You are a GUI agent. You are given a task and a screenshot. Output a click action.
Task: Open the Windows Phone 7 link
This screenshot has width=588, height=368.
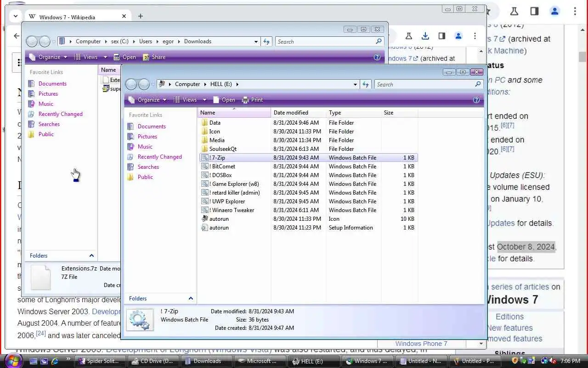(421, 344)
